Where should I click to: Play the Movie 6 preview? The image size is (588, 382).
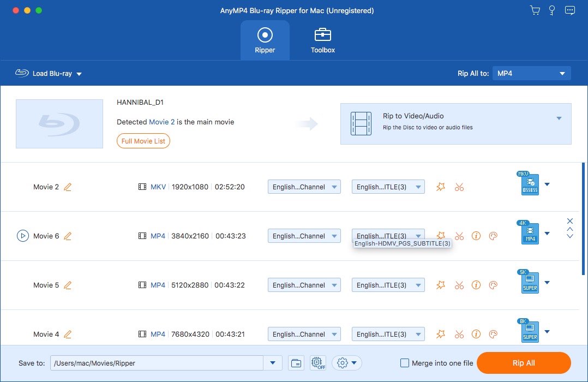pos(22,236)
